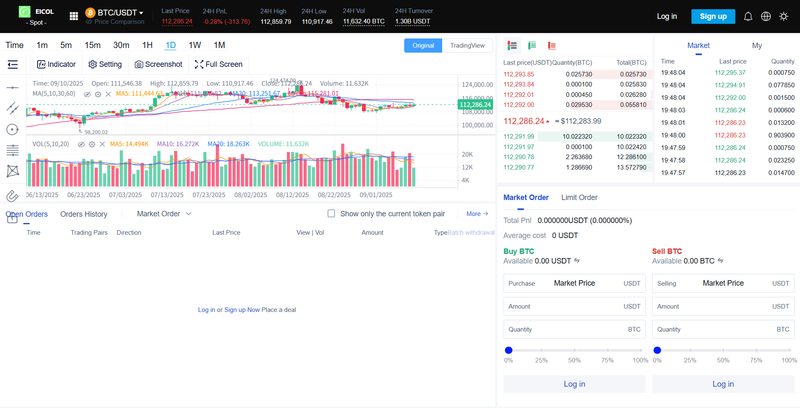Swap the Sell BTC available transfer icon
The image size is (800, 408).
pyautogui.click(x=720, y=261)
